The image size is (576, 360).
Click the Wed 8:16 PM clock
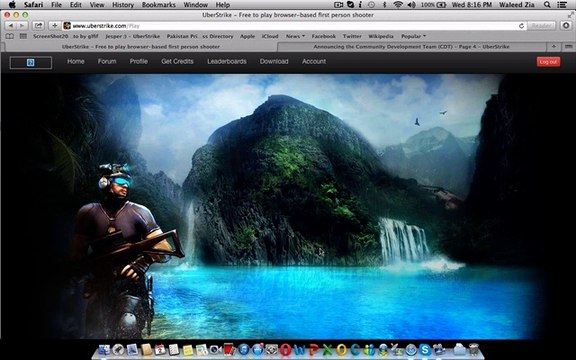(472, 5)
